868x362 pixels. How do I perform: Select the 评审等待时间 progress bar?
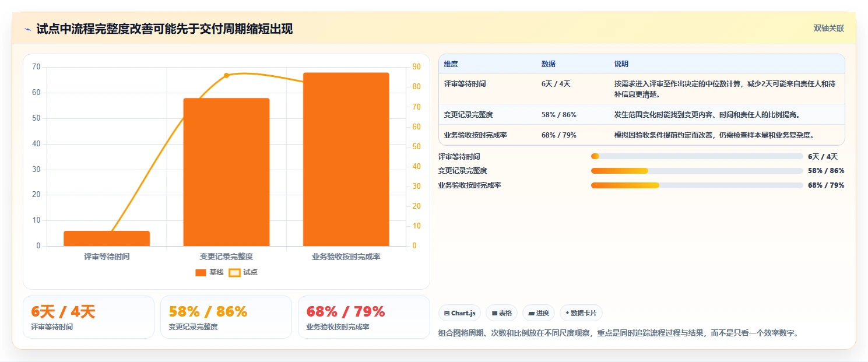pos(697,156)
